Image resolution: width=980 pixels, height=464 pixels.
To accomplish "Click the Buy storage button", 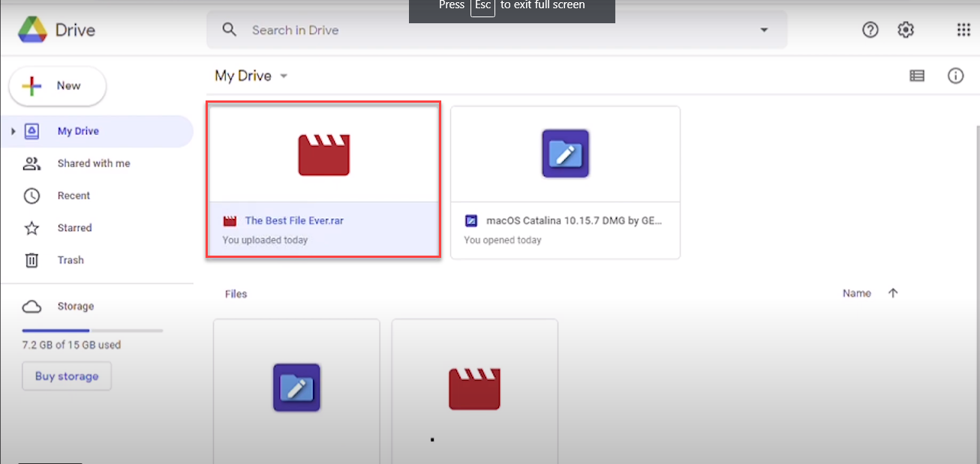I will [67, 376].
